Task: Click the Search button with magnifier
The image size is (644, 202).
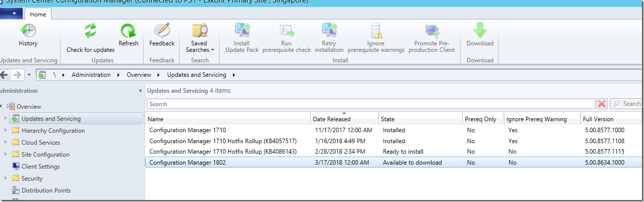Action: [x=626, y=104]
